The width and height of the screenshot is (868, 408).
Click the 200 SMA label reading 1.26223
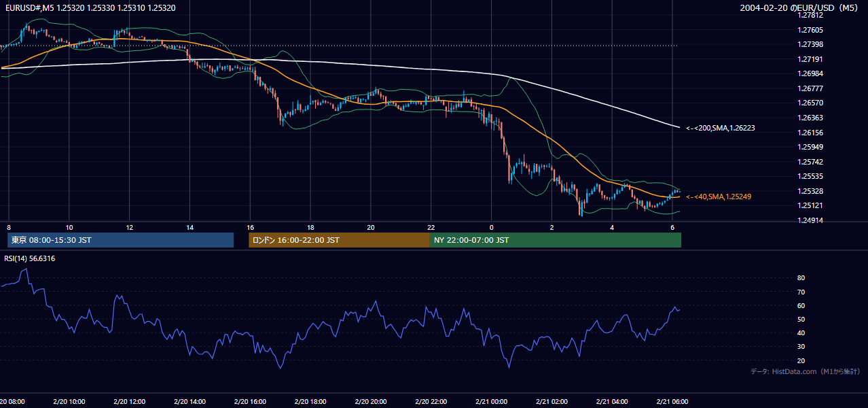tap(721, 128)
